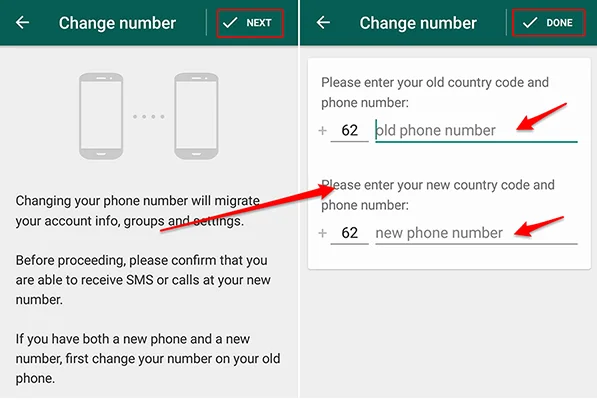Click the 'Changing your phone number will migrate' paragraph
This screenshot has width=597, height=401.
[138, 211]
